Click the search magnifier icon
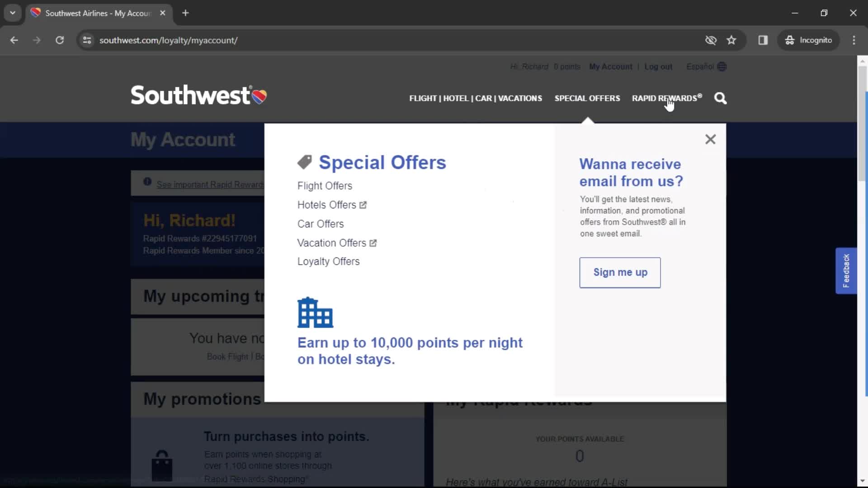 pos(720,98)
